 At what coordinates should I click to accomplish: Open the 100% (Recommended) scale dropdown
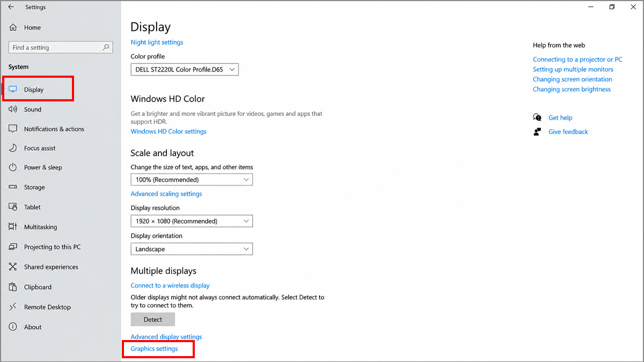point(192,180)
